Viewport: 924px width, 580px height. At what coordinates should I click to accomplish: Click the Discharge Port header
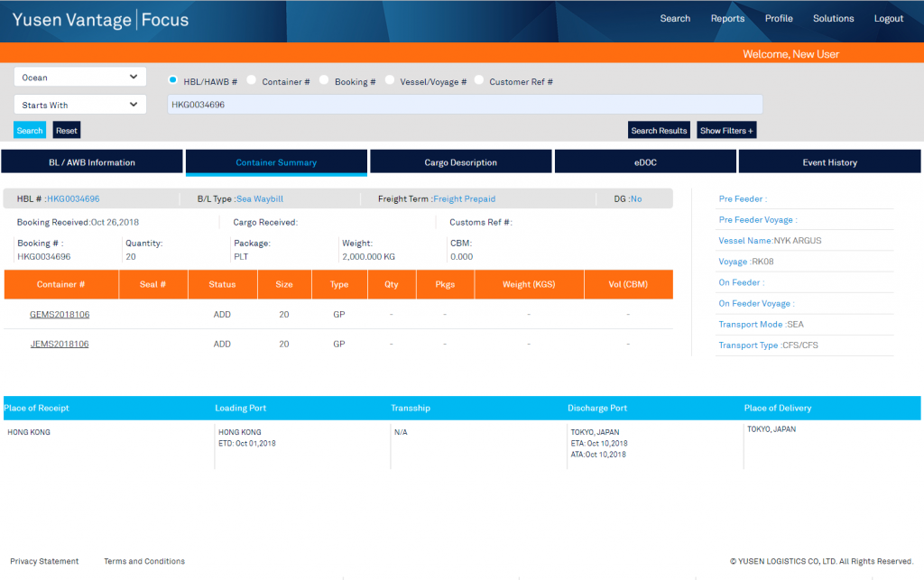click(x=597, y=408)
